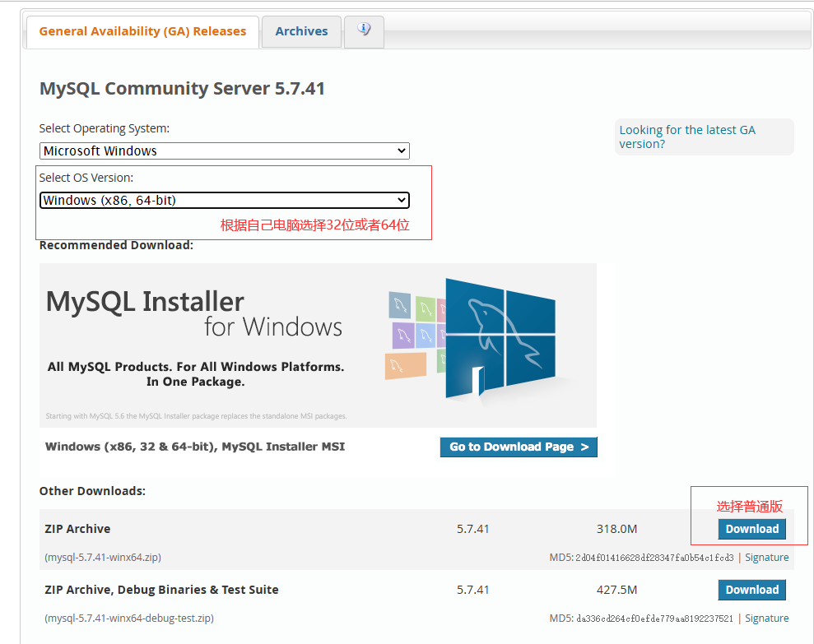Click the MD5 hash starting with da336cd264
Viewport: 814px width, 644px height.
pos(654,619)
